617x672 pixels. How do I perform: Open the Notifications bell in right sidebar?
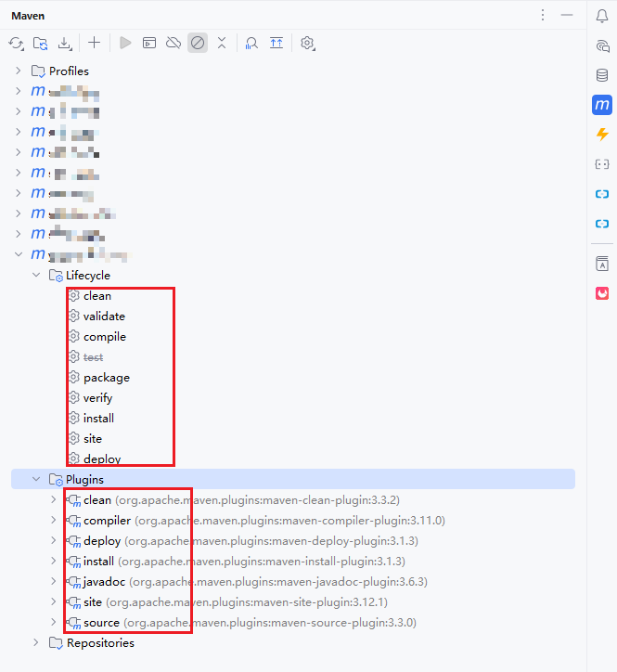pyautogui.click(x=602, y=16)
